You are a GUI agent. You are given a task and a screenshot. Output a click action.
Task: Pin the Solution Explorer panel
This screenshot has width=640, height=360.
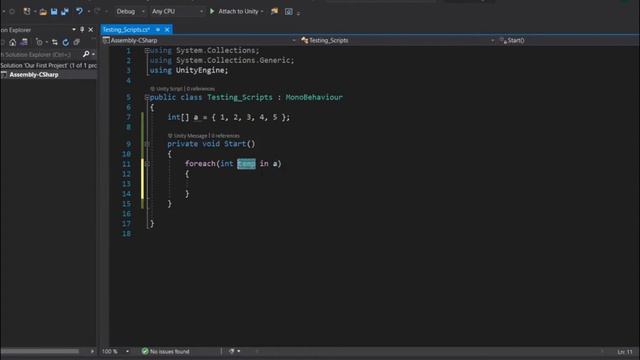coord(82,29)
